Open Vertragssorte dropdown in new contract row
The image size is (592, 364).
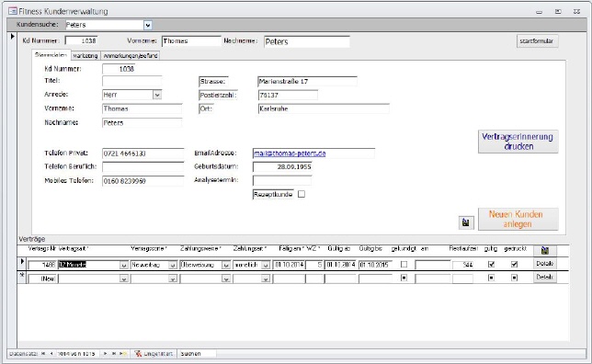[173, 279]
